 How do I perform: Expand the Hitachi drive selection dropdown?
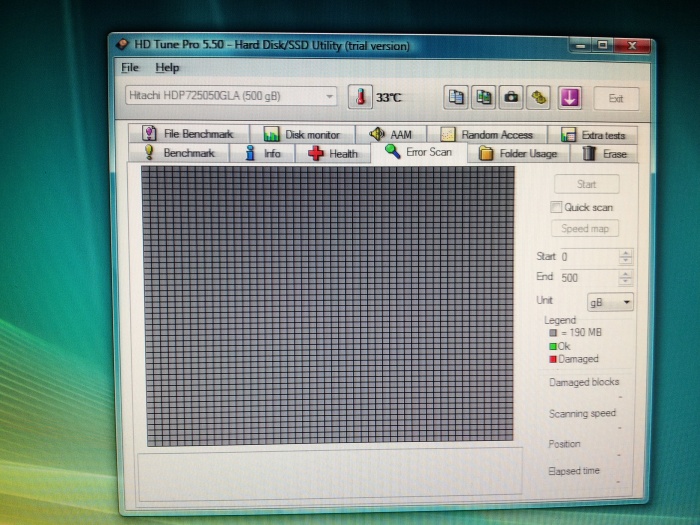click(231, 96)
